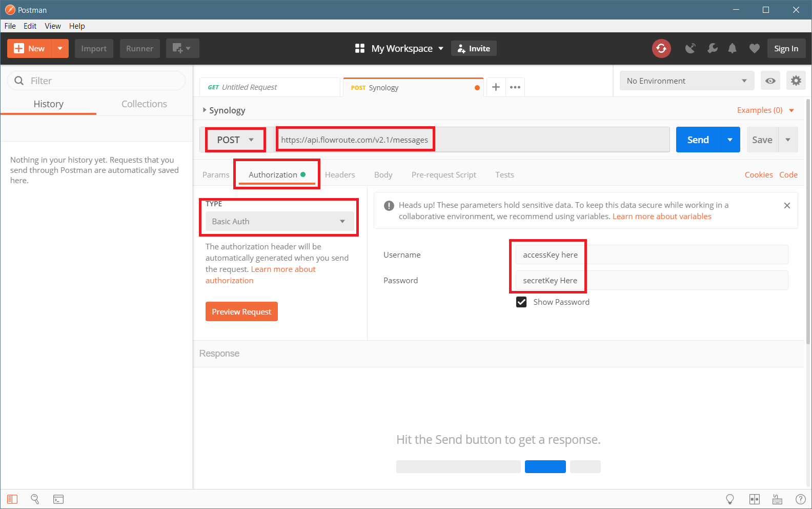Viewport: 812px width, 509px height.
Task: Expand the Synology request name triangle
Action: [205, 110]
